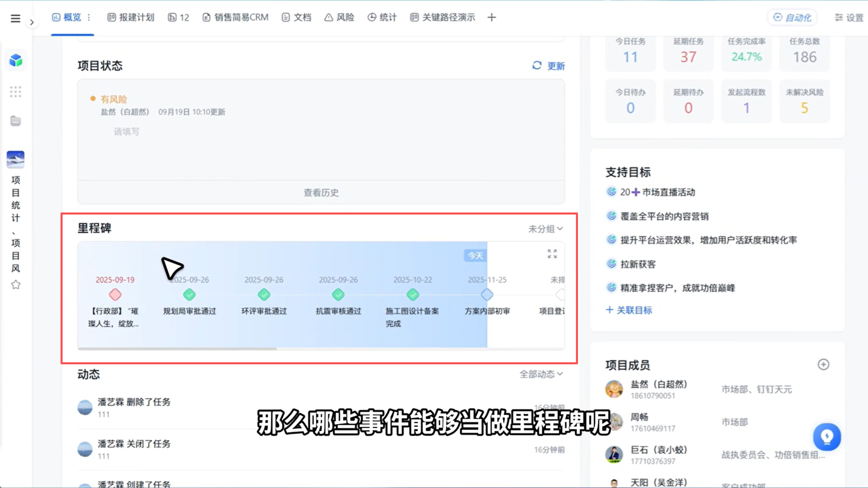Open the 20+市场直播活动 goal
Screen dimensions: 868x488
[x=651, y=192]
